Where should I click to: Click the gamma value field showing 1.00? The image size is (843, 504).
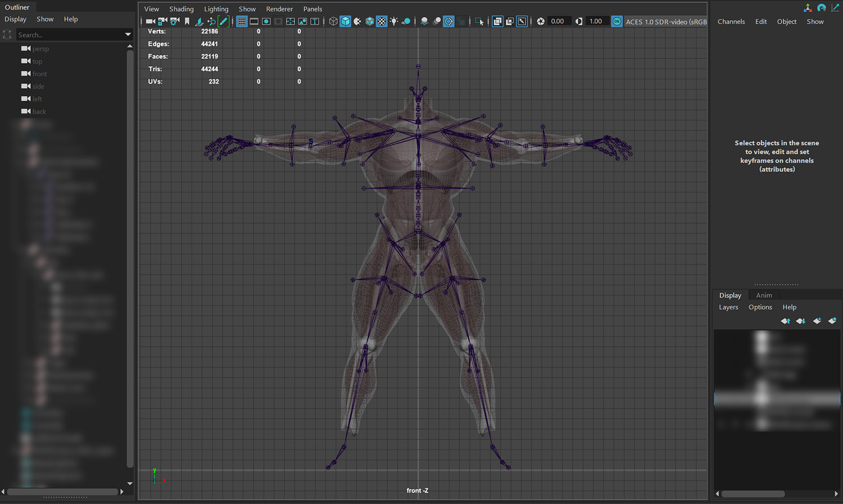pos(595,21)
